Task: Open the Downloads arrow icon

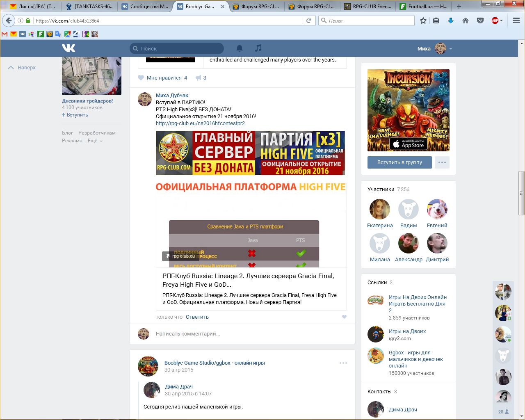Action: coord(451,21)
